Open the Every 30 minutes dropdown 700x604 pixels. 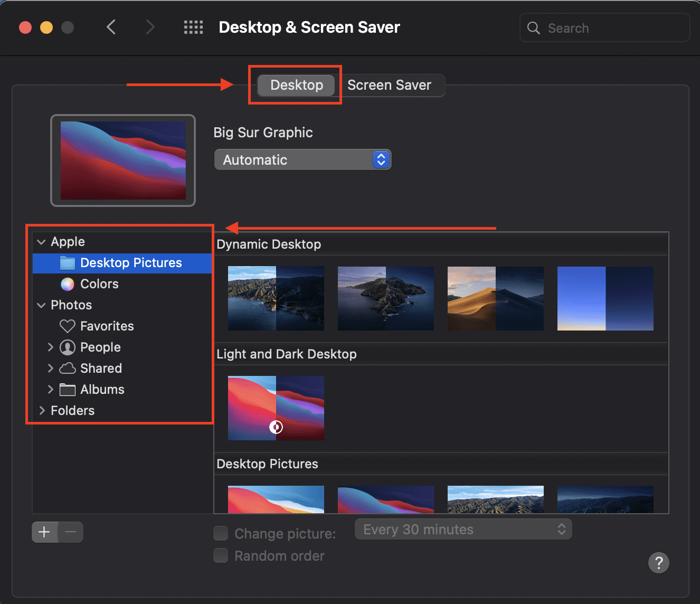463,530
